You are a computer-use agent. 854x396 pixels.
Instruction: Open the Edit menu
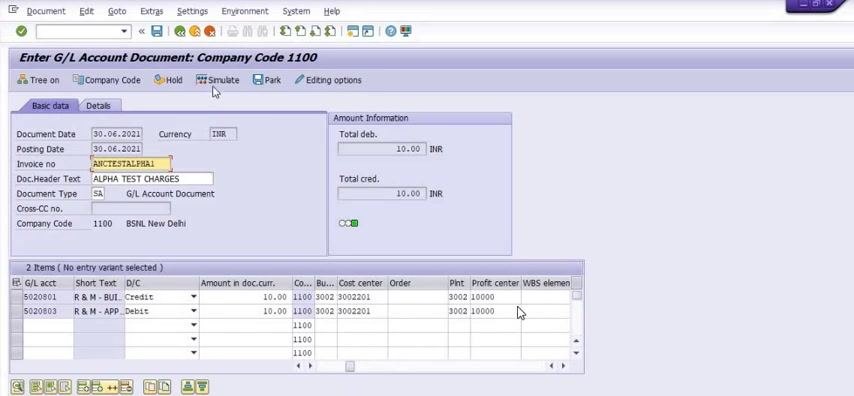tap(87, 11)
